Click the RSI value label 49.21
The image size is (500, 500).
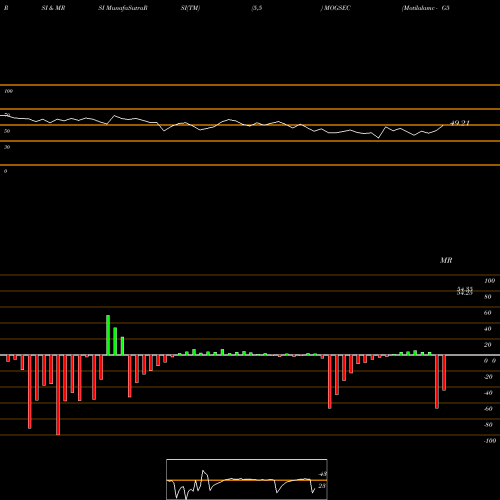[x=460, y=123]
